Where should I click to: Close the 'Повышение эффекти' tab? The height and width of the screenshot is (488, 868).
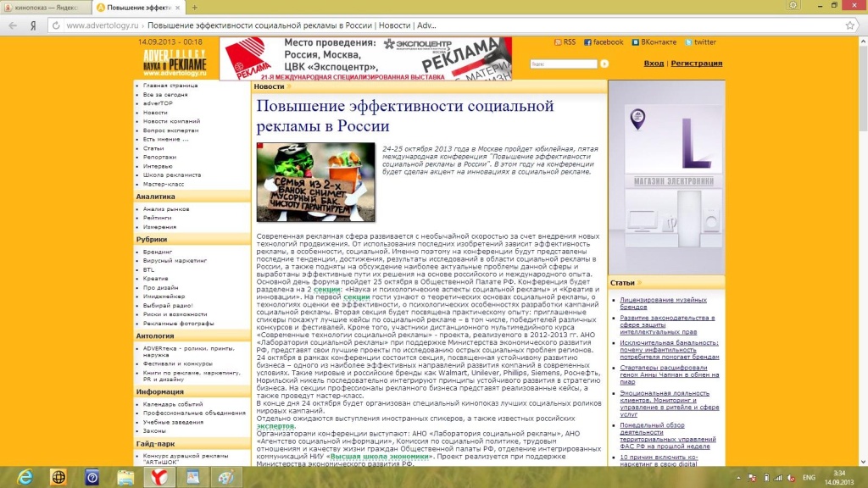click(x=177, y=8)
